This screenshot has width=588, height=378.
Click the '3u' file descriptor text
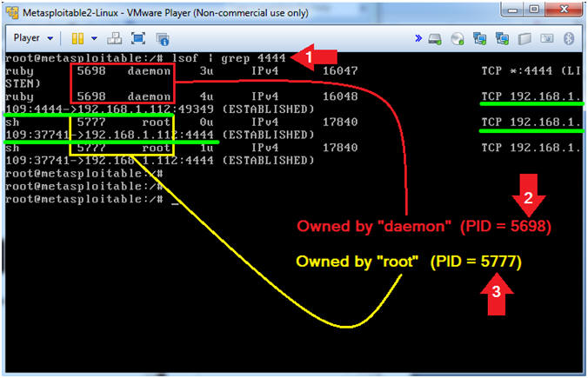point(206,70)
